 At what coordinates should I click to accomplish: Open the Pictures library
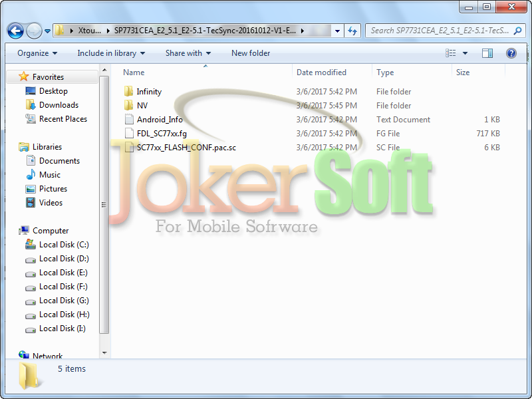click(53, 189)
